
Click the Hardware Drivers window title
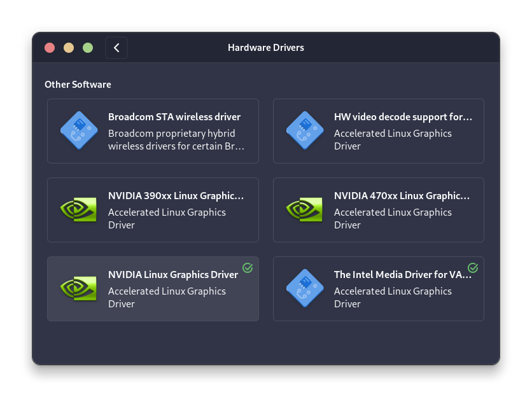(265, 48)
